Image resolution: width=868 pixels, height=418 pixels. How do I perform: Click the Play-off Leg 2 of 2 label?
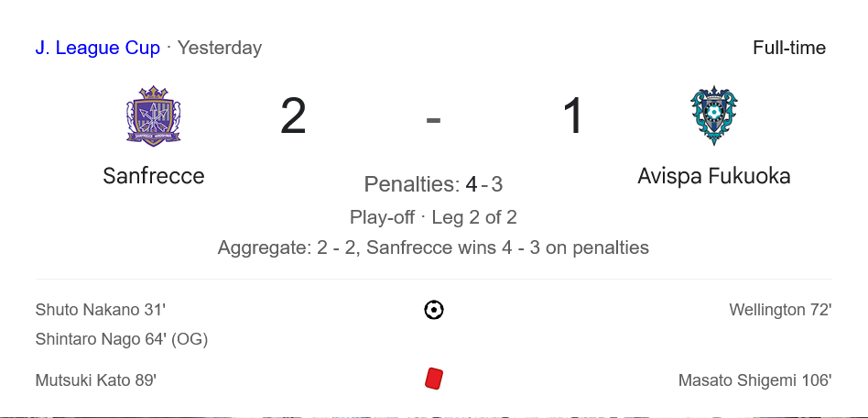click(x=433, y=216)
